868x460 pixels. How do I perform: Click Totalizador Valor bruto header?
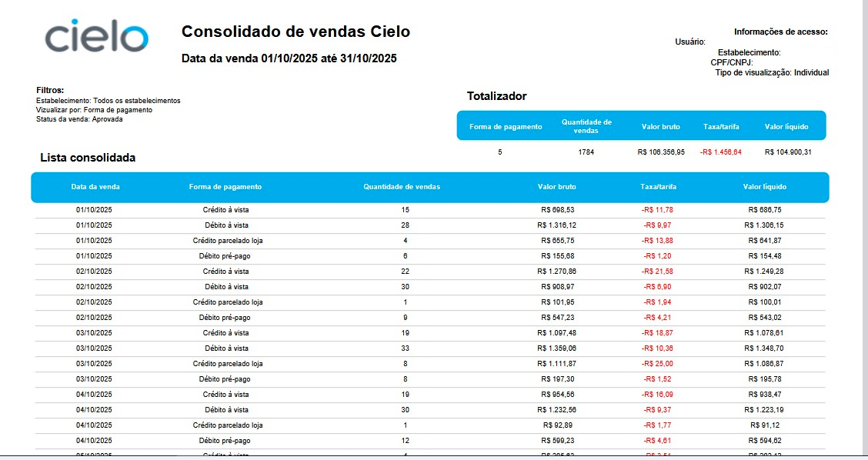(x=661, y=127)
